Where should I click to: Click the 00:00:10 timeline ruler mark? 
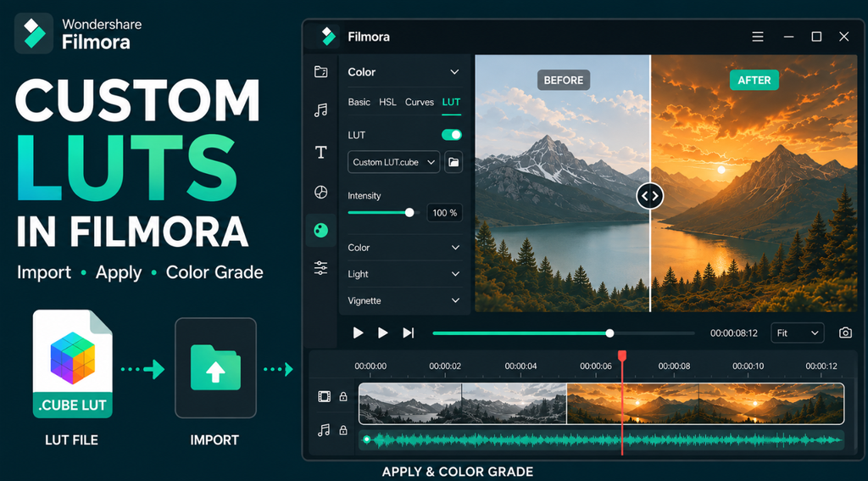pyautogui.click(x=748, y=366)
